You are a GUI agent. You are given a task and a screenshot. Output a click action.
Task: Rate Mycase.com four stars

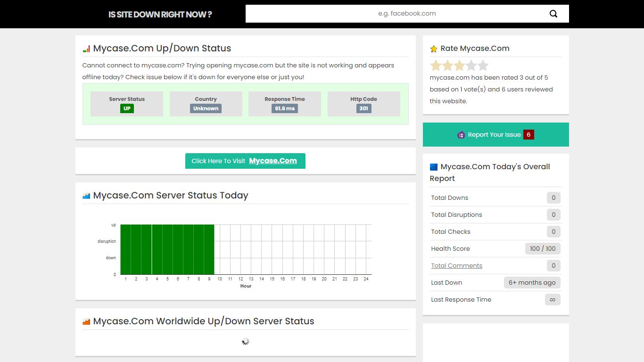(471, 66)
